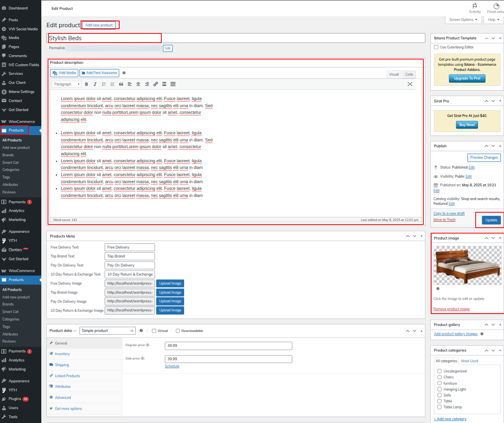504x423 pixels.
Task: Expand the Screen Options panel
Action: 463,20
